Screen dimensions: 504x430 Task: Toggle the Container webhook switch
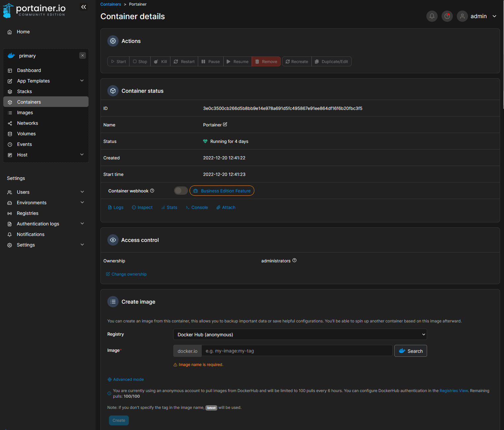181,191
